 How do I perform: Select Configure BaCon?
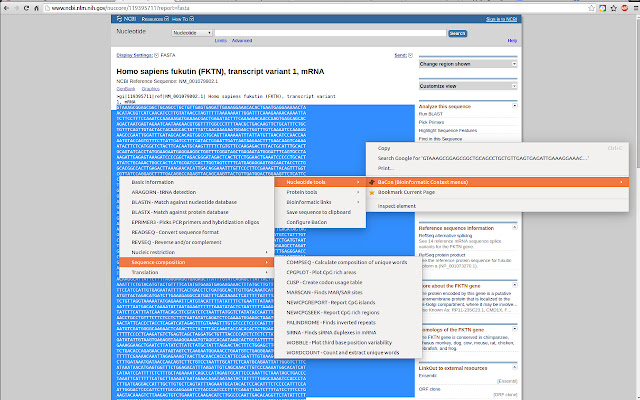coord(320,222)
